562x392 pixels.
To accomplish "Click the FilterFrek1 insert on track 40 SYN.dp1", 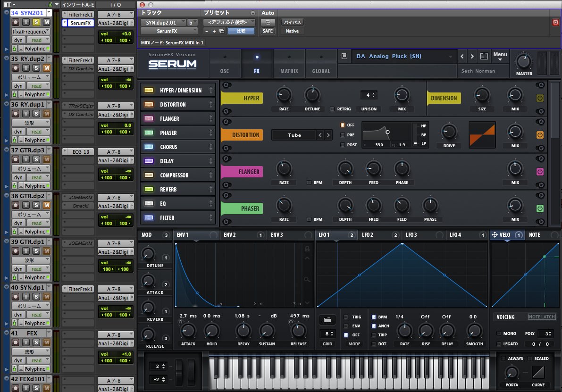I will [x=78, y=289].
